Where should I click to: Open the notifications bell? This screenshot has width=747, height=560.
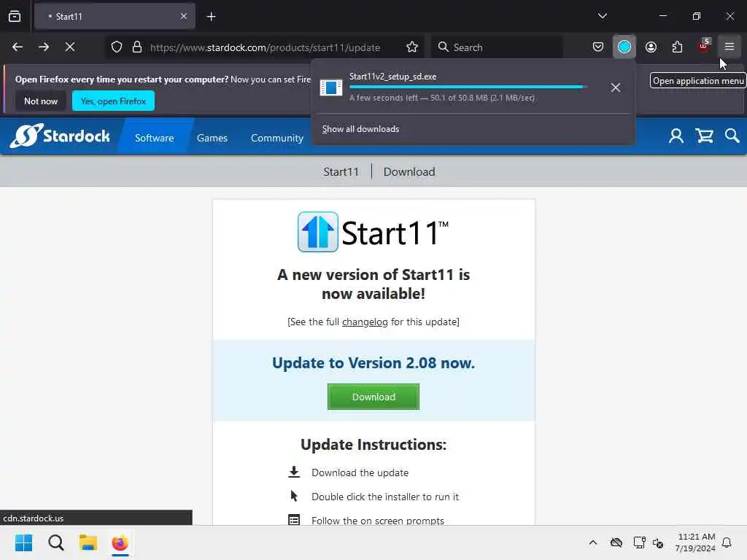tap(727, 542)
